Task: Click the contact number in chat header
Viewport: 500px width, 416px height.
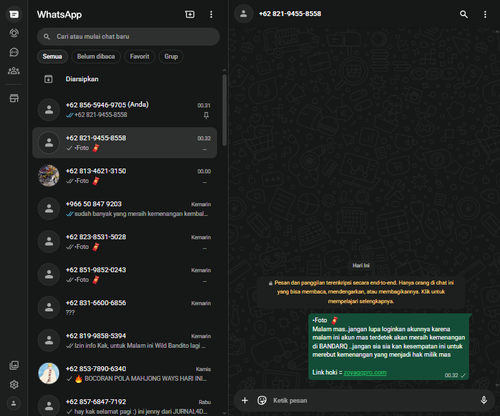Action: pos(290,14)
